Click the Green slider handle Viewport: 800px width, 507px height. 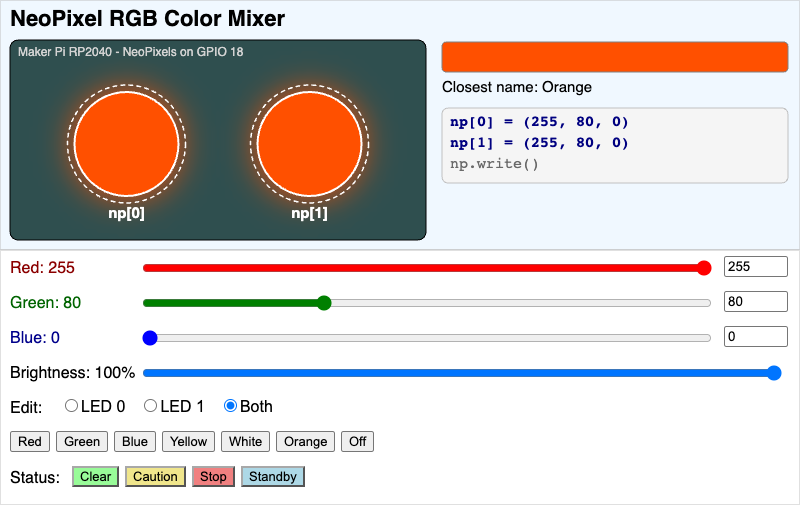[324, 303]
